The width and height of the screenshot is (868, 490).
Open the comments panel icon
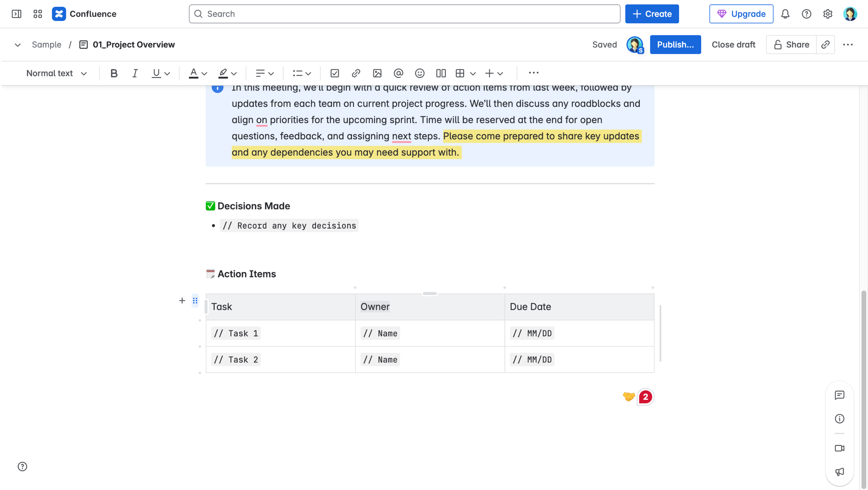point(839,395)
